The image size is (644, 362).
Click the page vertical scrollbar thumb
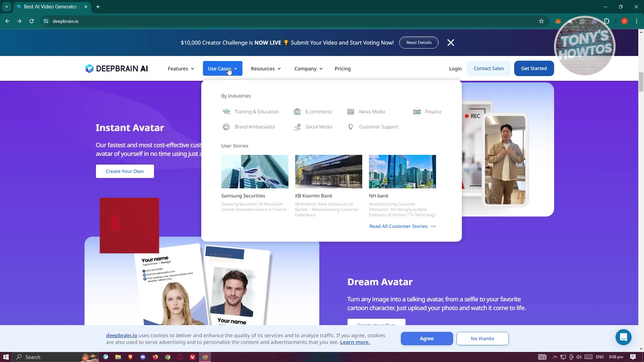pos(641,81)
